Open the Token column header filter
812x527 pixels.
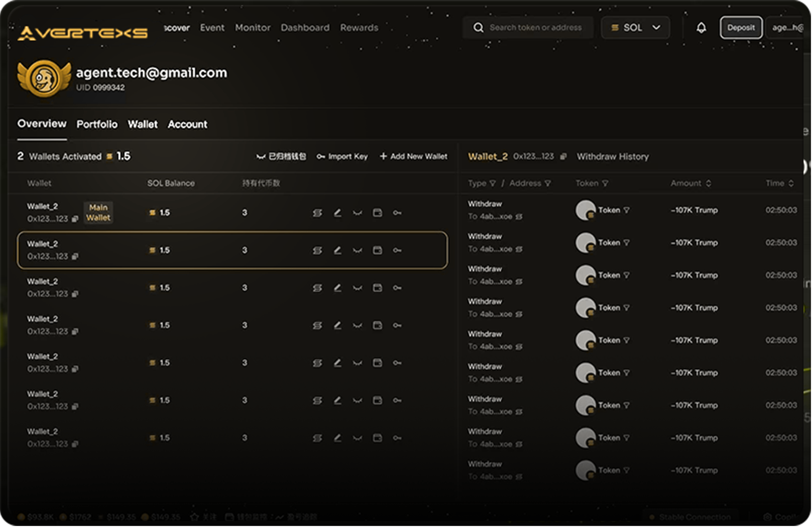click(605, 183)
